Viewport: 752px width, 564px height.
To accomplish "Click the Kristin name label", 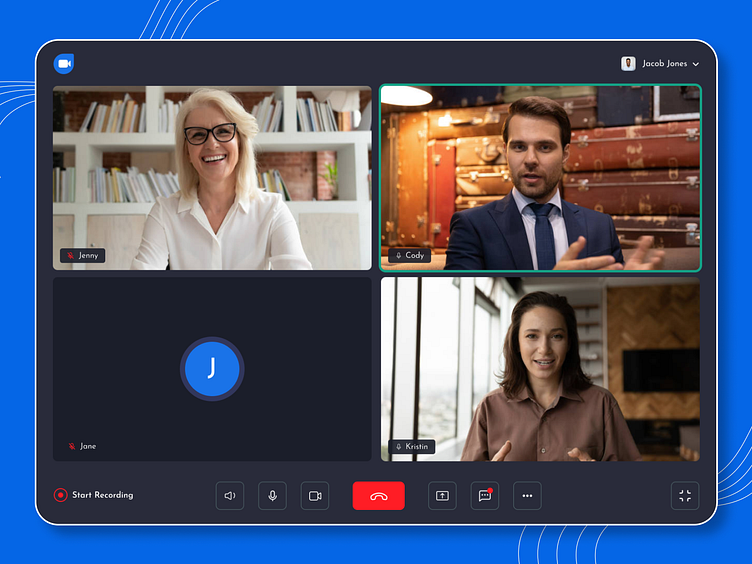I will click(416, 446).
